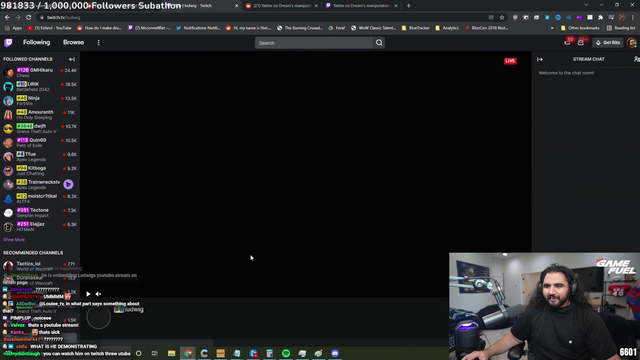Open the BlueTracker bookmark folder
The width and height of the screenshot is (640, 360).
pyautogui.click(x=416, y=28)
